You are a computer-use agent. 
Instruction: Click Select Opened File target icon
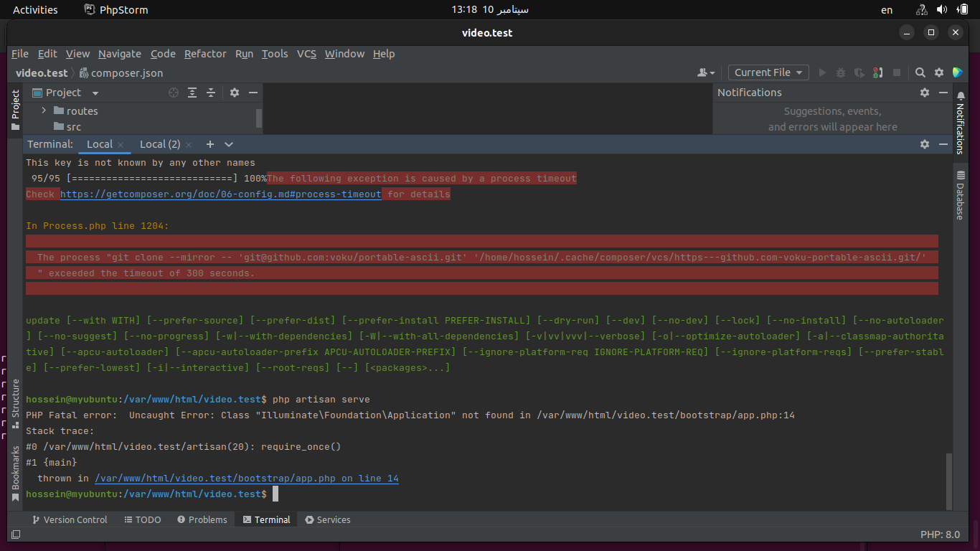click(174, 93)
